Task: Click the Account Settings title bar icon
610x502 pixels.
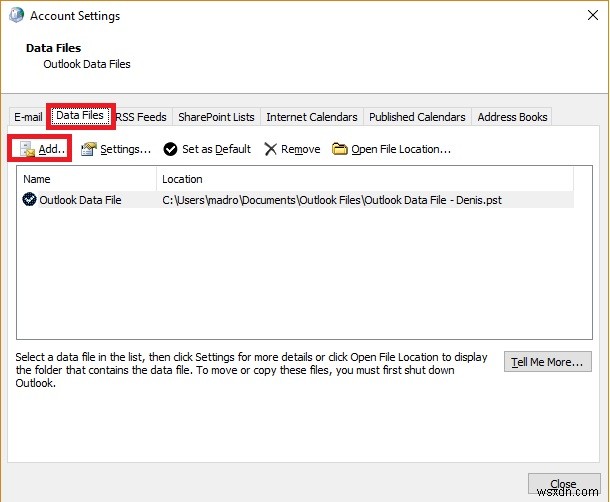Action: (16, 15)
